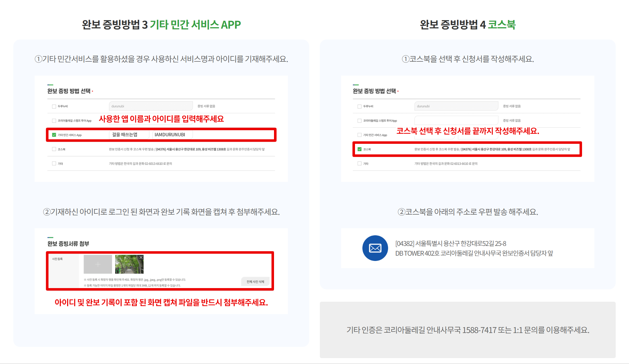This screenshot has width=629, height=364.
Task: Uncheck the green 코스북 checkbox in method 4 form
Action: click(359, 149)
